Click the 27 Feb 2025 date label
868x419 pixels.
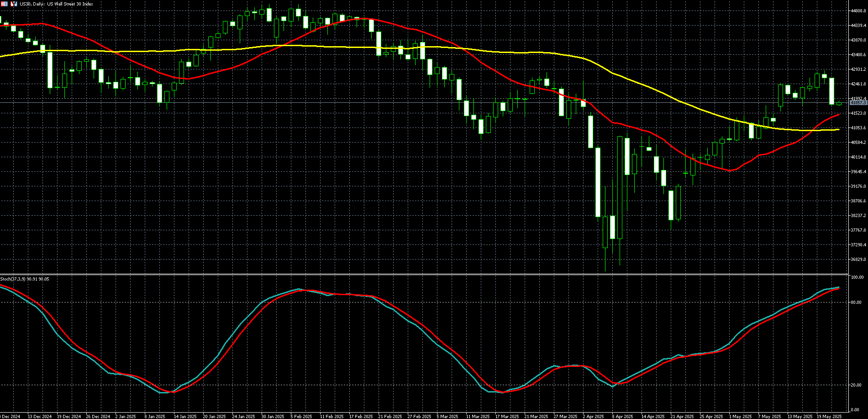coord(419,416)
